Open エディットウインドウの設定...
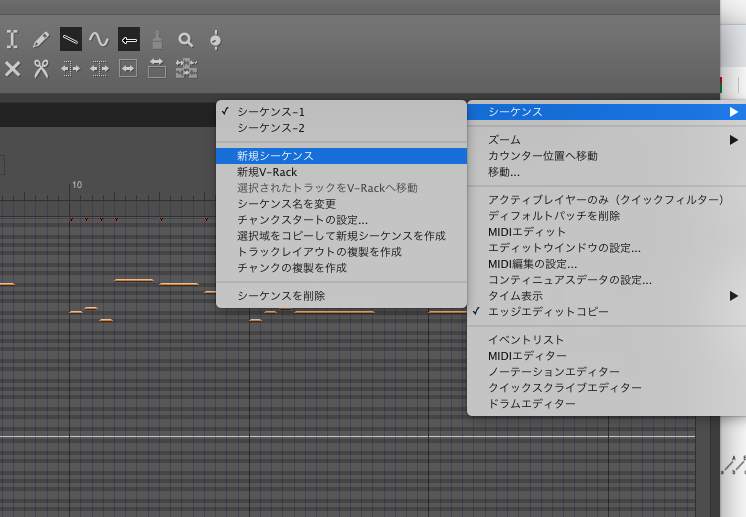 [x=607, y=248]
